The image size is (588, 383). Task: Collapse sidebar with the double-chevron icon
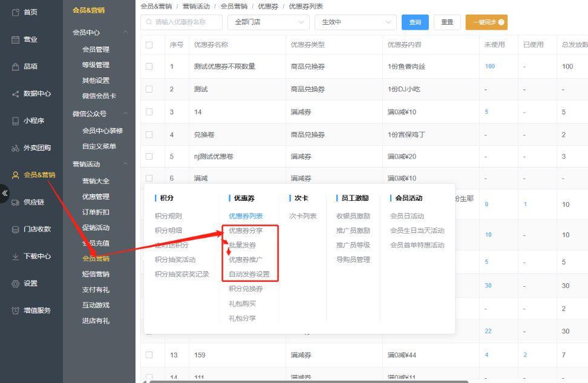(4, 193)
